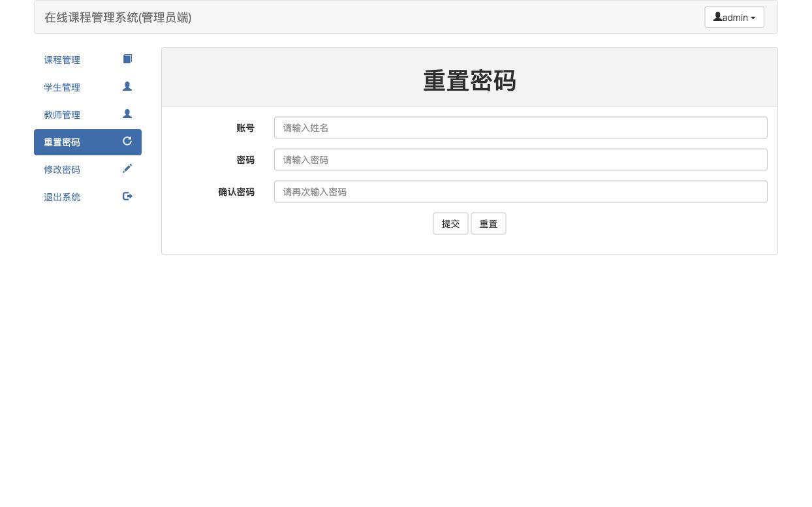Choose 退出系统 to log out
The height and width of the screenshot is (507, 812).
tap(87, 197)
